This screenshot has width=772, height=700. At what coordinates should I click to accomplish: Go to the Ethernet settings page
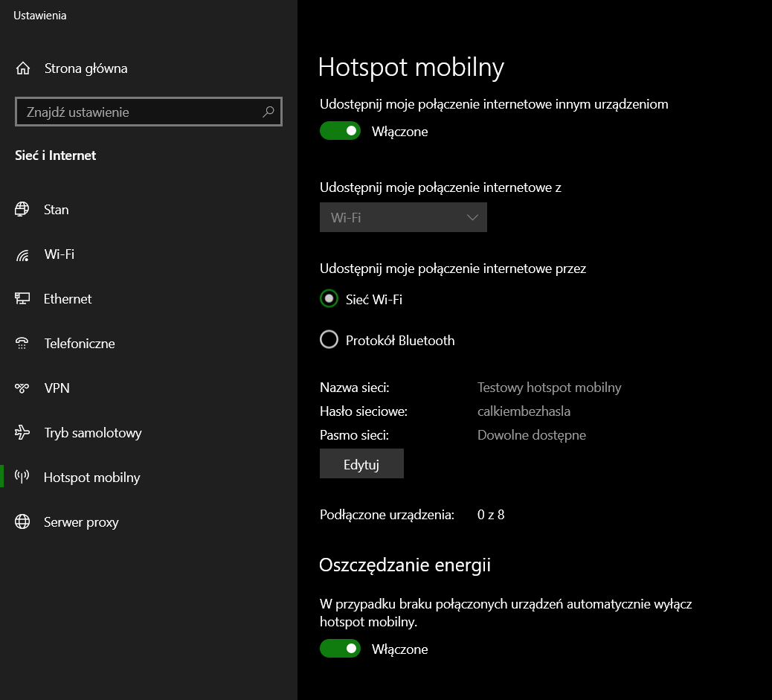point(68,299)
